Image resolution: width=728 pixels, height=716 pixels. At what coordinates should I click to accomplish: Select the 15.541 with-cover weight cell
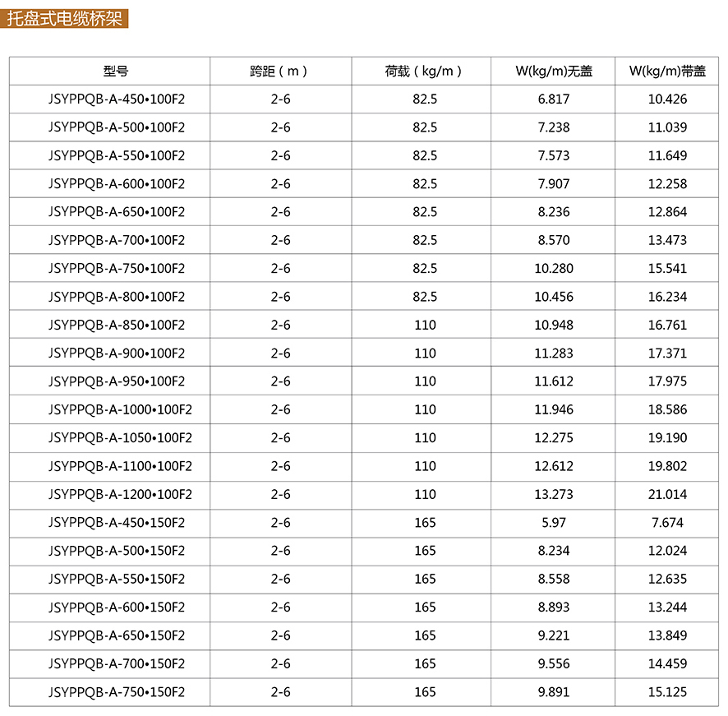pos(666,269)
